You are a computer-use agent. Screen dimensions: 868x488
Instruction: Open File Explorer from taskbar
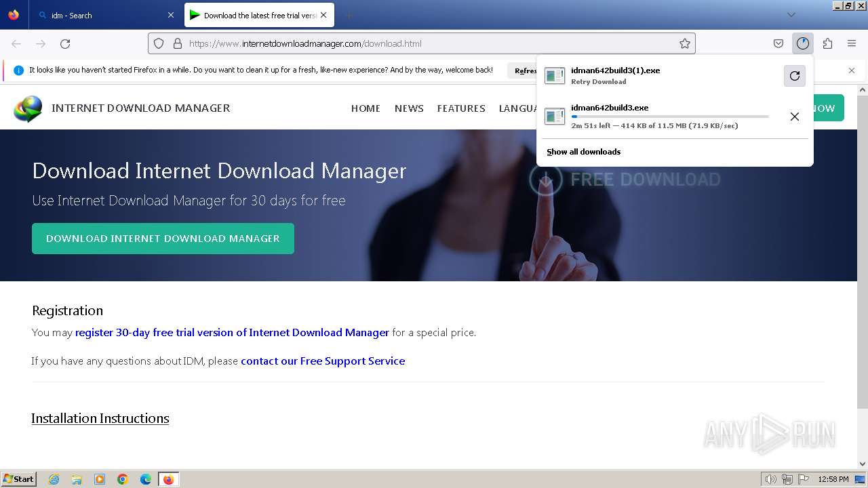[77, 479]
